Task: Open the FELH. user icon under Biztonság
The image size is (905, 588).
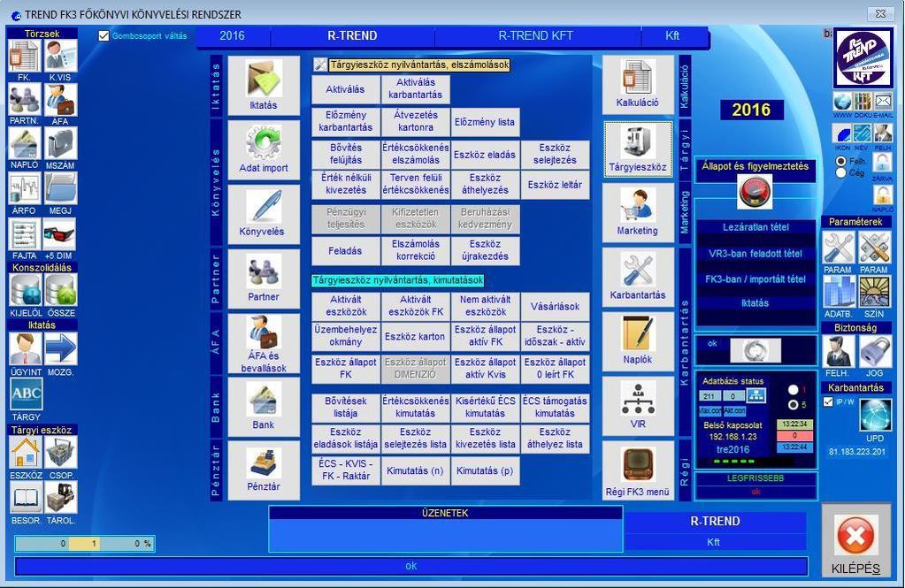Action: [839, 351]
